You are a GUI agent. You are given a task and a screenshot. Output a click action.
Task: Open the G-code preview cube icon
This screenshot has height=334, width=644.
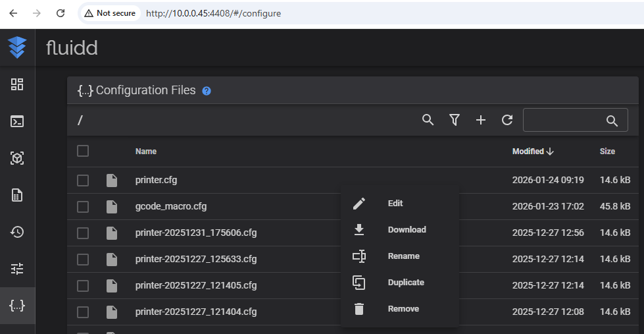17,158
